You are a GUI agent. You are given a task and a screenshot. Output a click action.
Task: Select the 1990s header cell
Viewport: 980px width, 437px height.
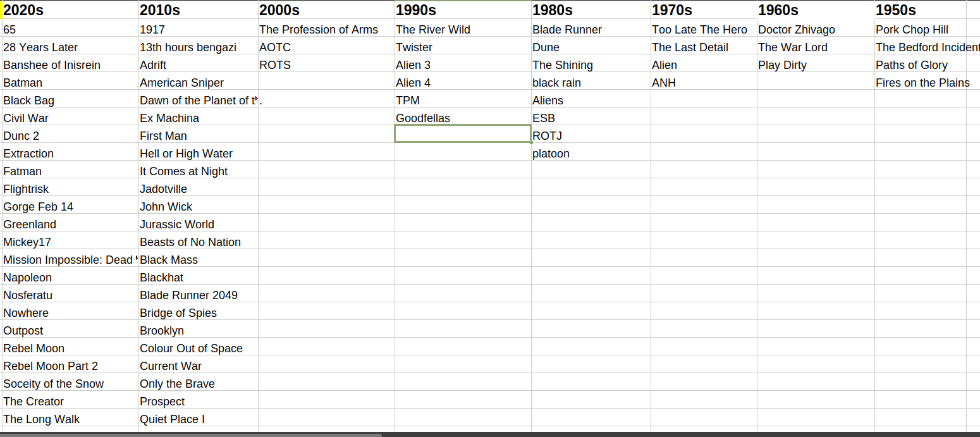tap(463, 10)
